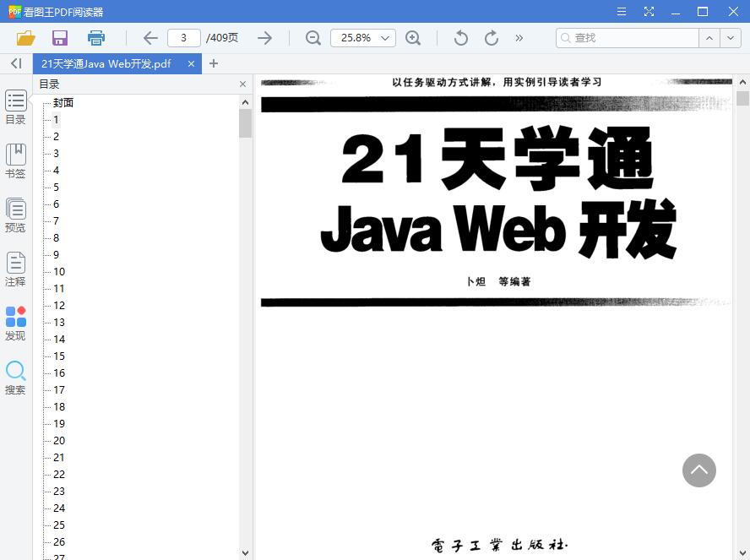Save the document with the floppy disk icon
Screen dimensions: 750x560
pos(60,38)
